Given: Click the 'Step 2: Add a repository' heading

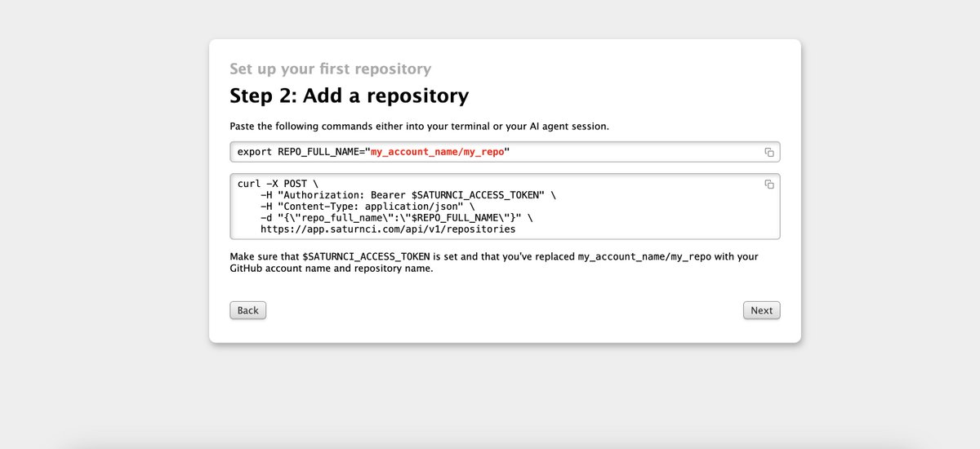Looking at the screenshot, I should [x=350, y=96].
